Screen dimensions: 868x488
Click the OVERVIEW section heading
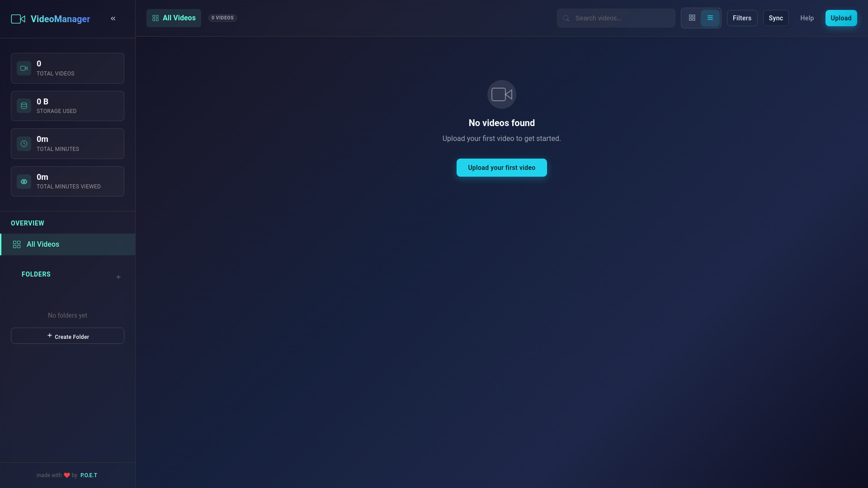pos(28,223)
